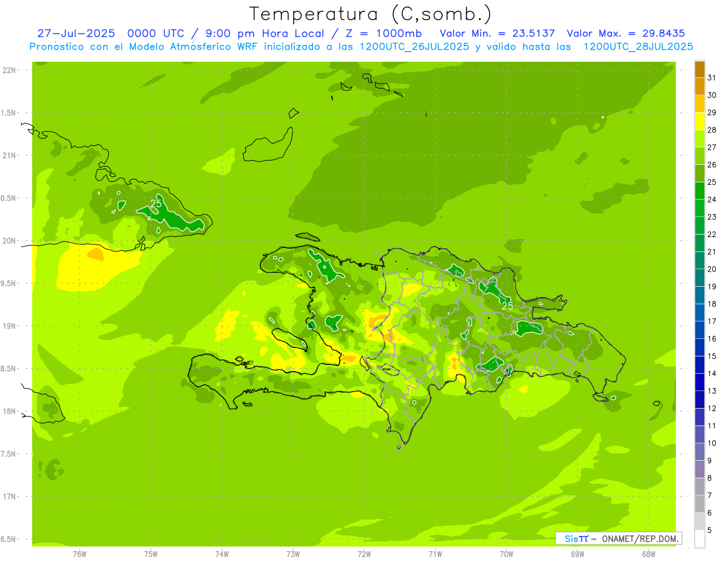
Task: Click the '73W' longitude label
Action: tap(293, 554)
